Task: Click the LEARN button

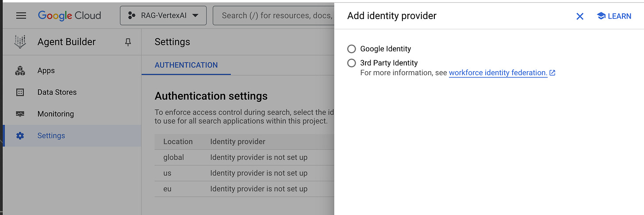Action: click(x=614, y=16)
